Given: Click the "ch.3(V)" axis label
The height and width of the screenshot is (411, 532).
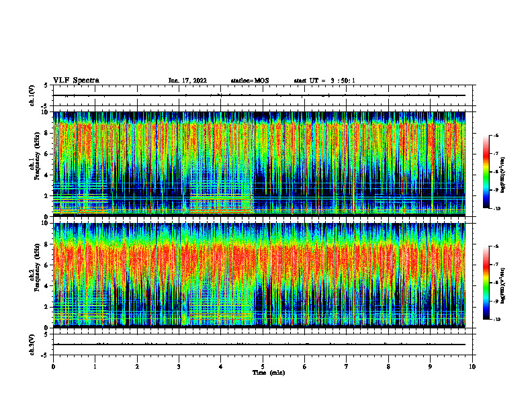Looking at the screenshot, I should click(x=32, y=345).
